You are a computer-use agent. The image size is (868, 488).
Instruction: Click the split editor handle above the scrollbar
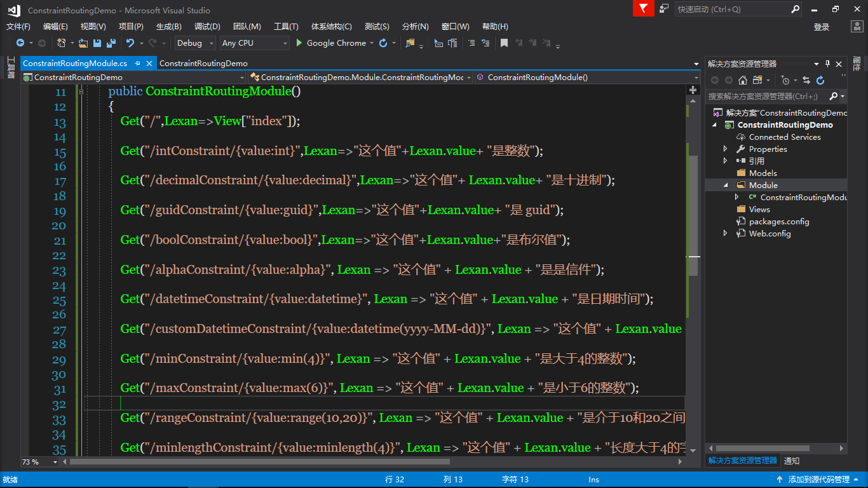coord(693,90)
